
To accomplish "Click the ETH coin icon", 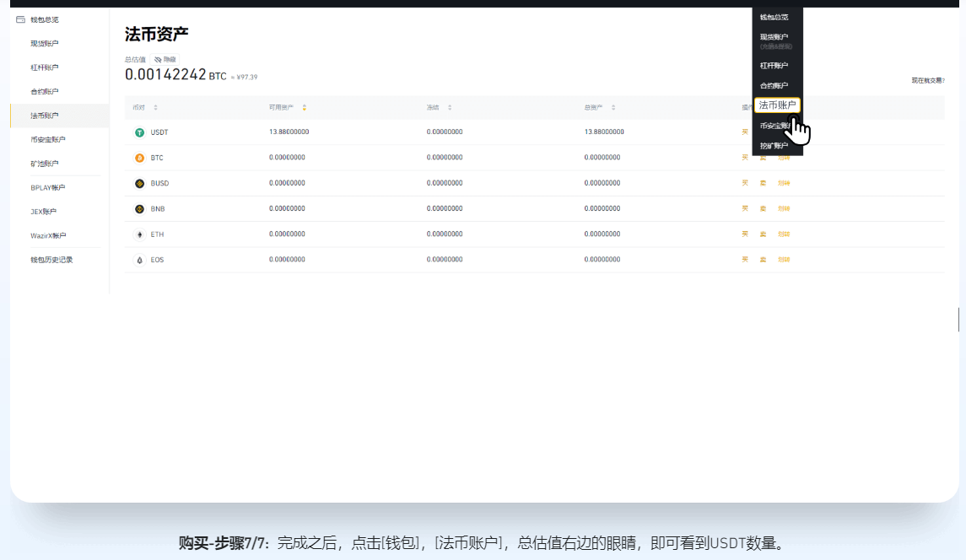I will pos(140,234).
